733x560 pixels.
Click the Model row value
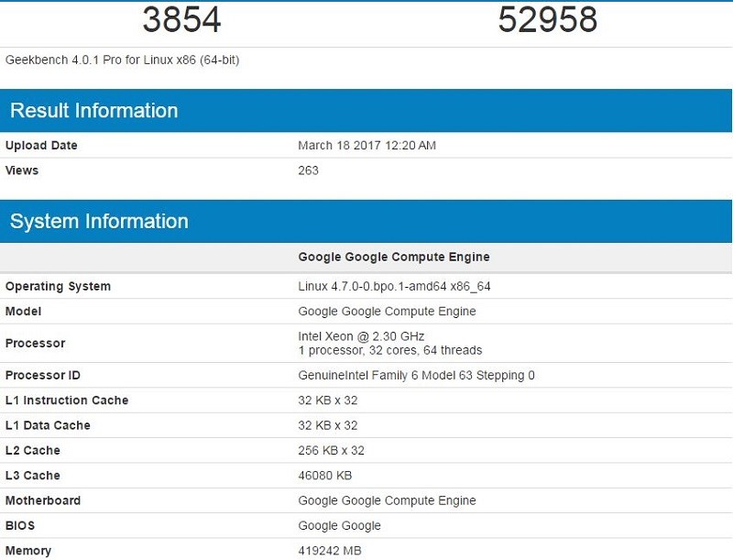387,312
